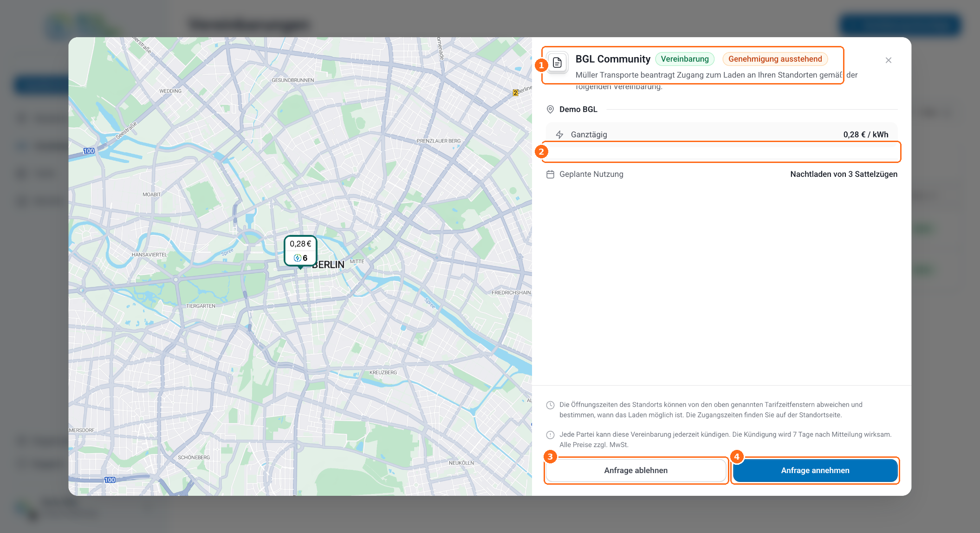980x533 pixels.
Task: Select the 0,28 € price marker on the map
Action: (300, 251)
